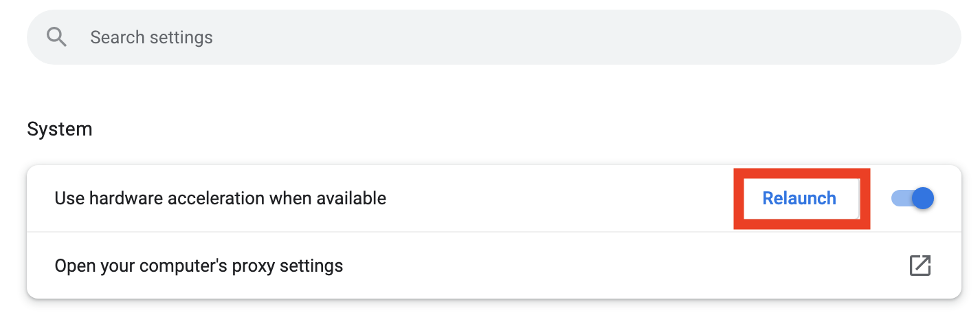Click the search bar's lens icon
Image resolution: width=980 pixels, height=322 pixels.
[x=57, y=37]
